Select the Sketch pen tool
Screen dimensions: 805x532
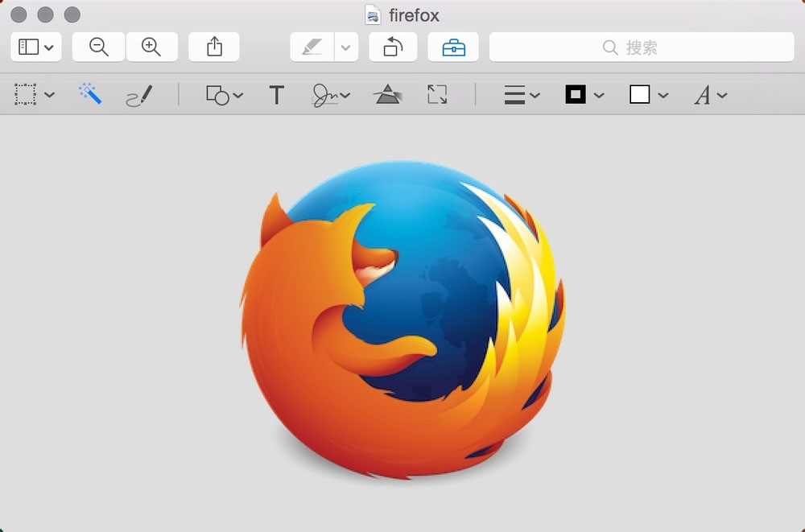tap(139, 96)
